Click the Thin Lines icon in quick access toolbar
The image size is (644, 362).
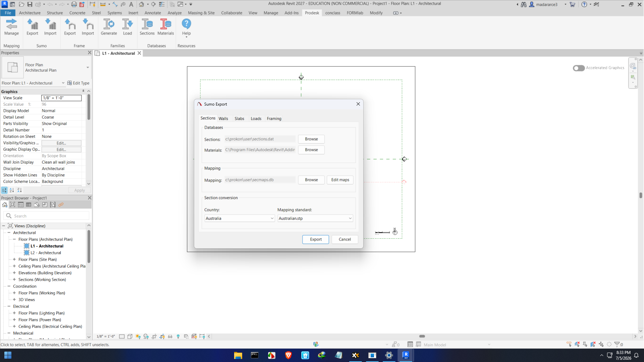click(162, 4)
